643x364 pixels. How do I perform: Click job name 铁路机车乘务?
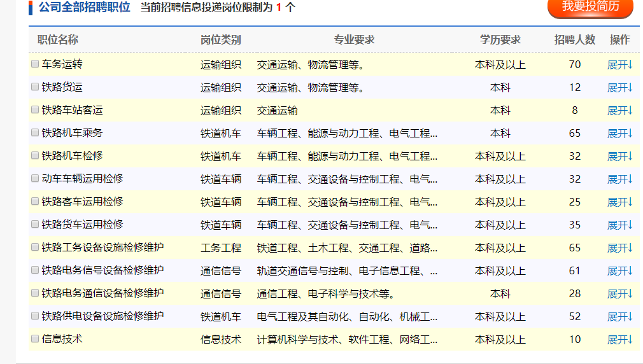[x=72, y=133]
